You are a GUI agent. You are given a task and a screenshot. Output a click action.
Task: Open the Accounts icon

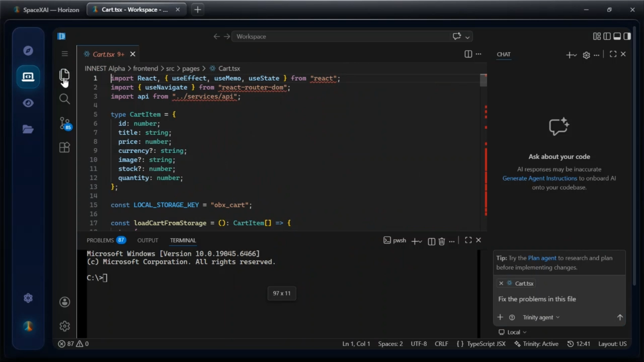click(x=65, y=302)
